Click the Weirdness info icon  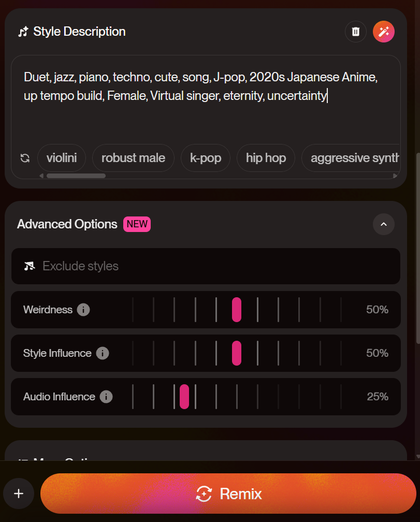pyautogui.click(x=83, y=310)
